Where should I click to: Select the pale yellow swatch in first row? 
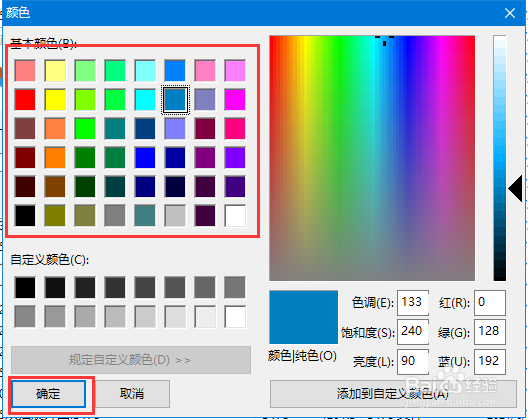[55, 71]
